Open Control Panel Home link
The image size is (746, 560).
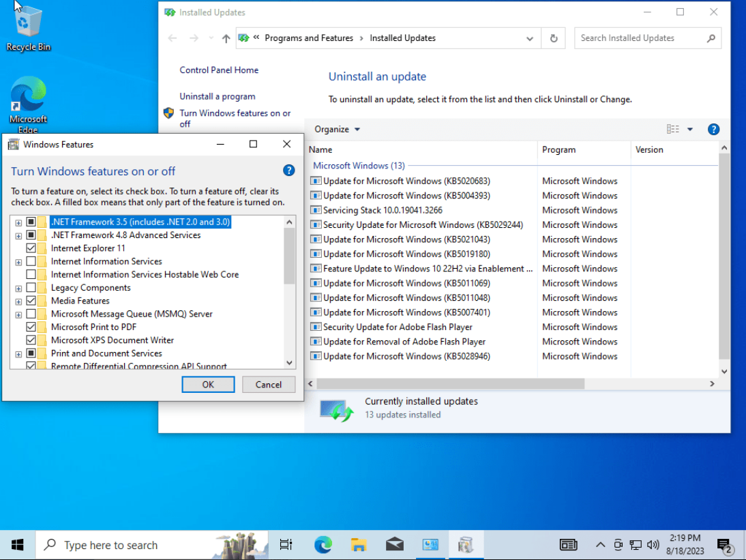pyautogui.click(x=219, y=70)
